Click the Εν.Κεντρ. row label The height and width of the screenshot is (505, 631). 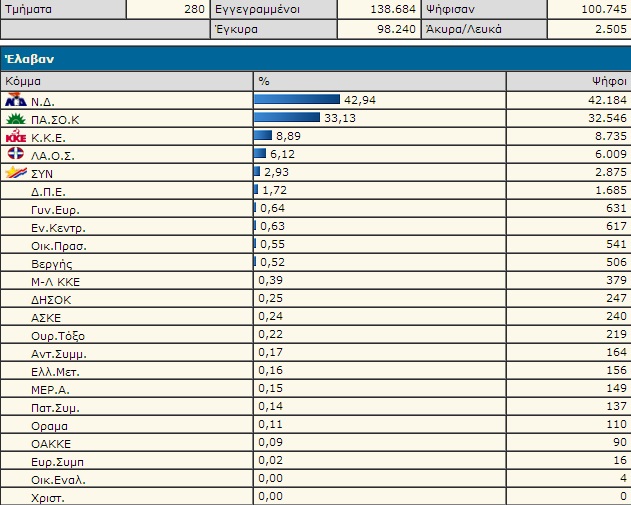[x=58, y=229]
